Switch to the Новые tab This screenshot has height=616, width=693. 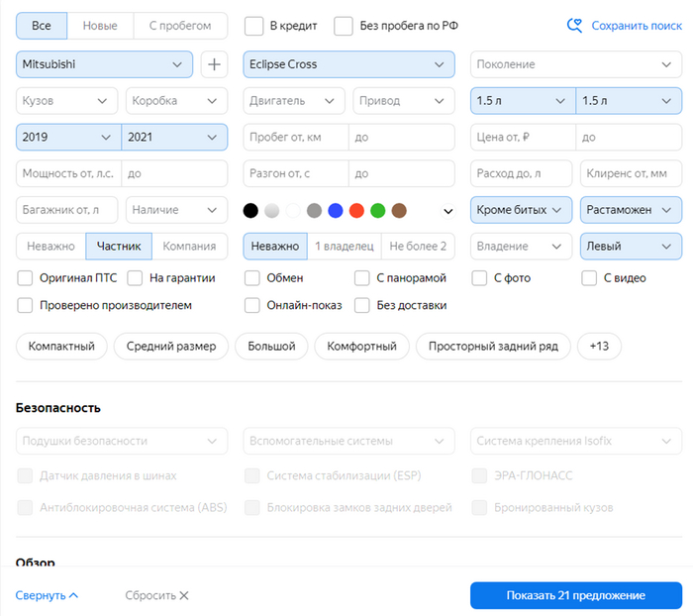pos(99,26)
